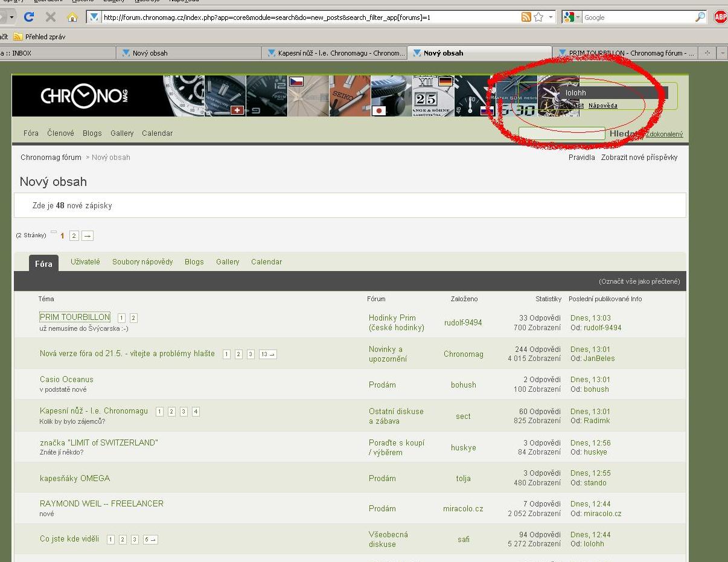The width and height of the screenshot is (728, 562).
Task: Click the Odhlásit logout link
Action: coord(572,105)
